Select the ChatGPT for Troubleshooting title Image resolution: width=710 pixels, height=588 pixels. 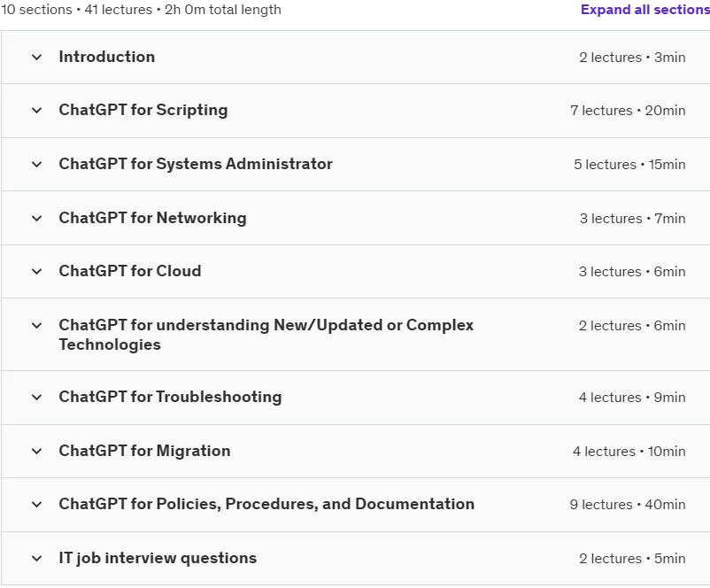point(170,397)
